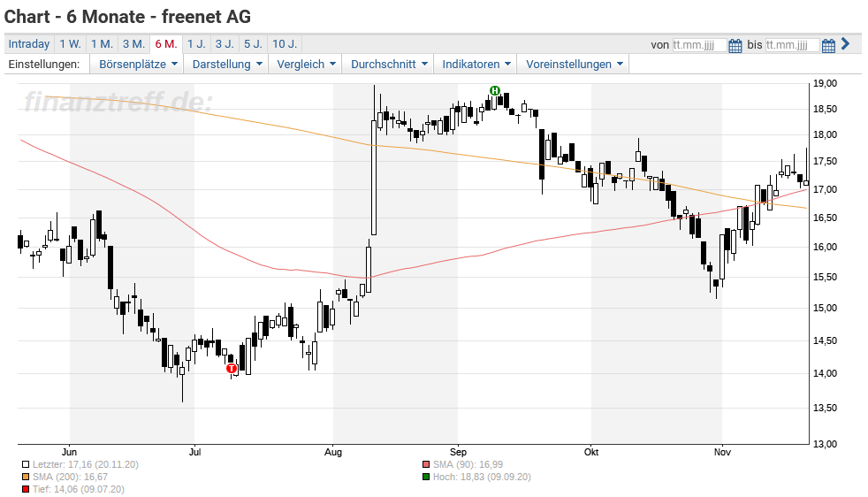Open the Voreinstellungen dropdown
The image size is (868, 497).
click(574, 65)
